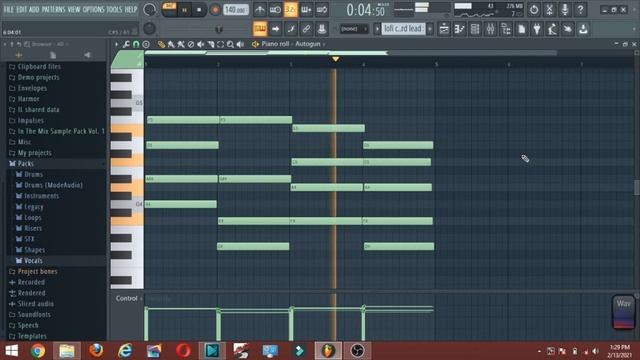Open the help question mark icon
The width and height of the screenshot is (640, 360).
[580, 9]
